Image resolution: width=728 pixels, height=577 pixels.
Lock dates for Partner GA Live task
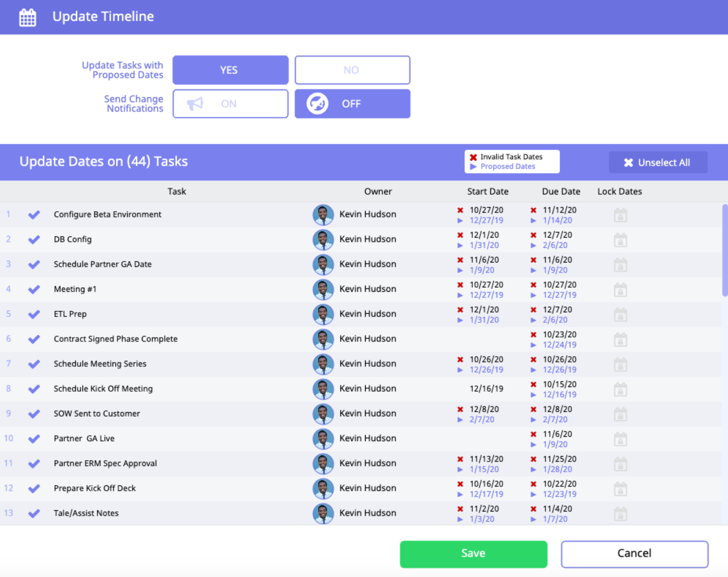point(620,439)
